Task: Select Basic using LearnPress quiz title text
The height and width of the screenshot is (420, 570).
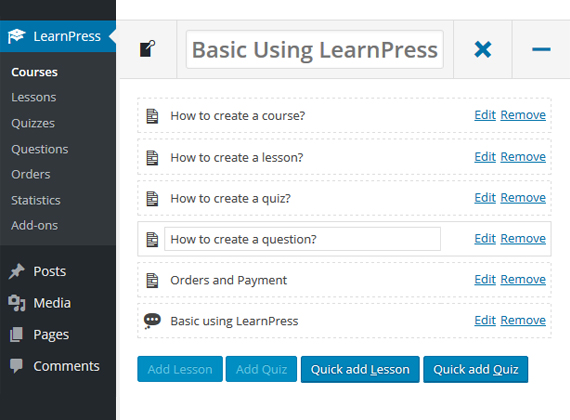Action: [x=234, y=321]
